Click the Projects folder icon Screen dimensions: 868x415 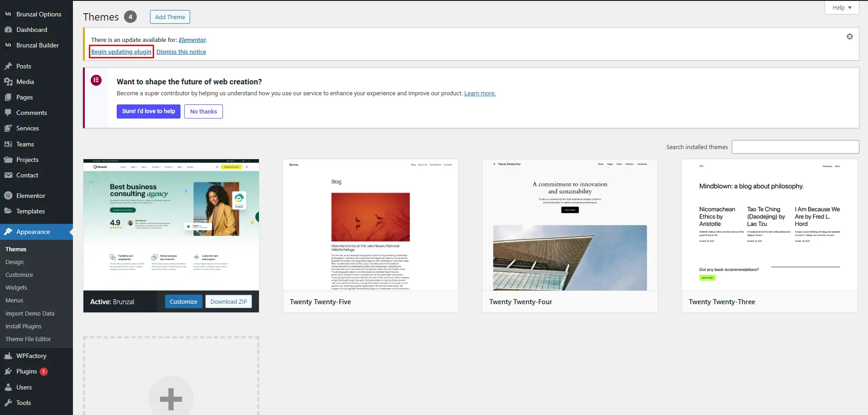pos(8,160)
